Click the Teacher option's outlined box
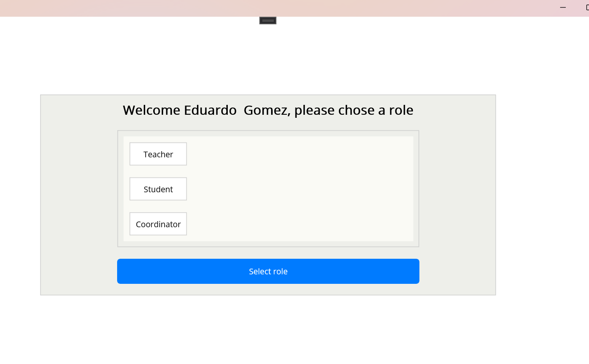Image resolution: width=589 pixels, height=364 pixels. pos(158,154)
